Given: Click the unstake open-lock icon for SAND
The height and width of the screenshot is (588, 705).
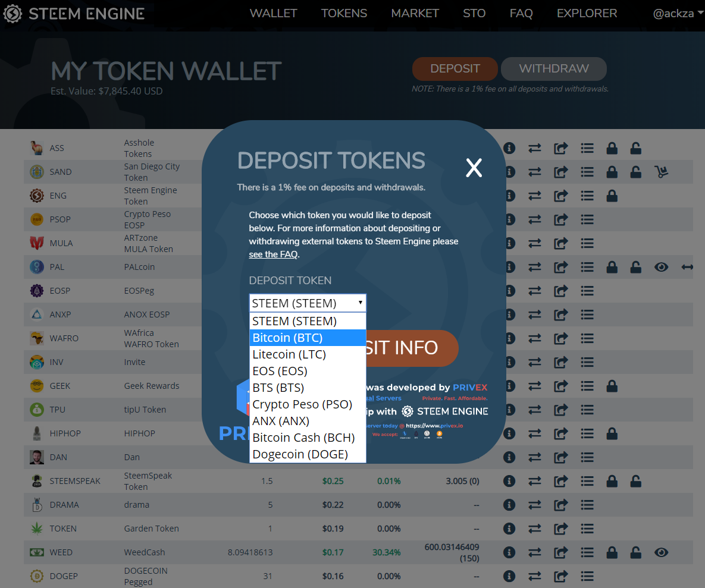Looking at the screenshot, I should pyautogui.click(x=635, y=172).
